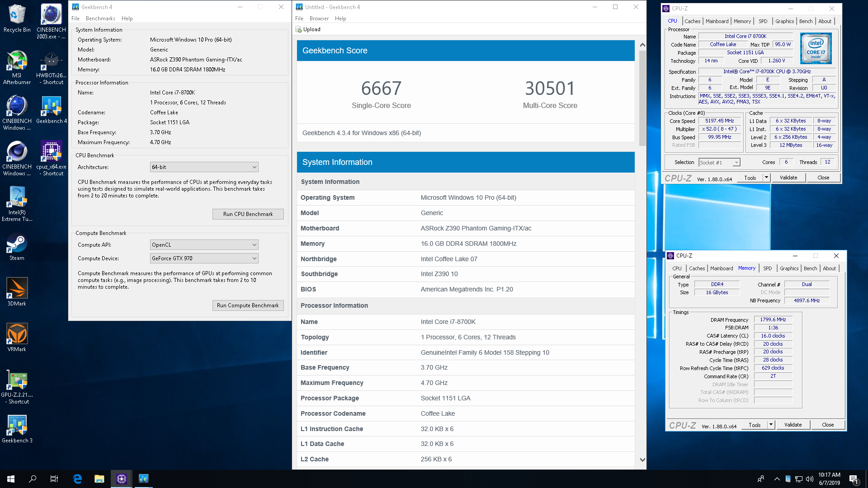
Task: Open GPU-Z shortcut on desktop
Action: (17, 386)
